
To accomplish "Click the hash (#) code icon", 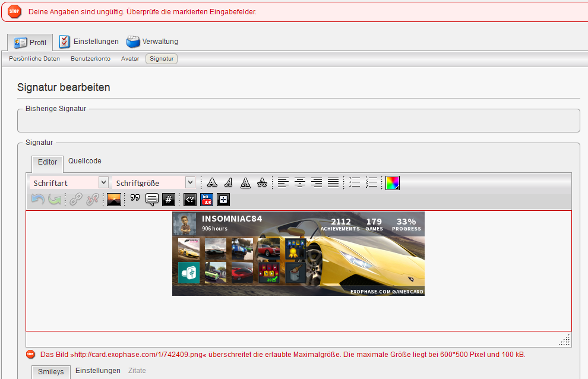I will (169, 200).
